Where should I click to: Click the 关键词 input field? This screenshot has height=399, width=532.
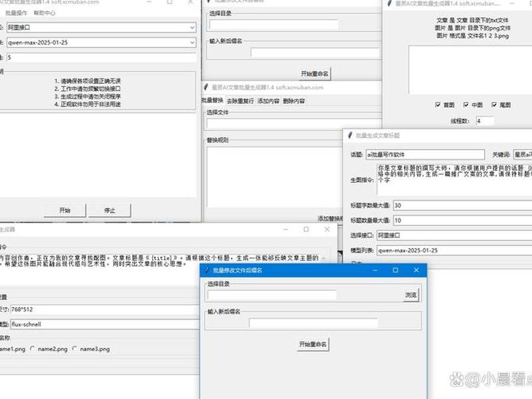(x=523, y=154)
